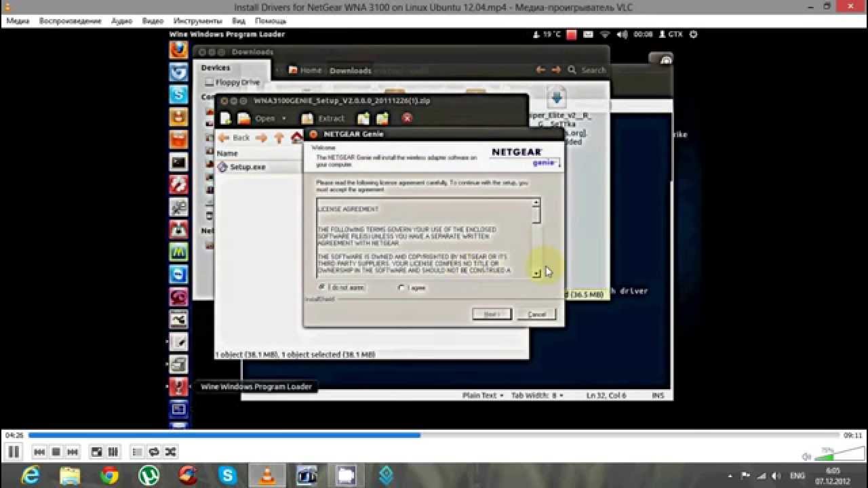Click the license agreement scroll-up arrow

pos(536,202)
